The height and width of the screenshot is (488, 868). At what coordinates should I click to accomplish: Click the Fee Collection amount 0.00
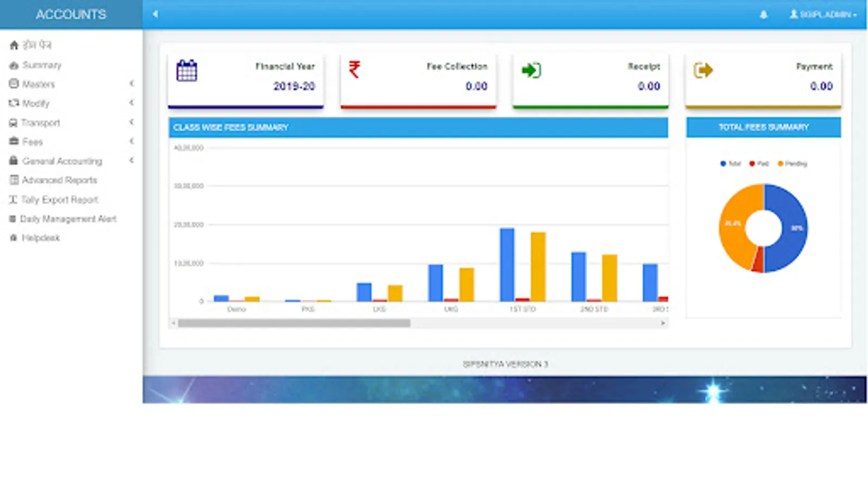point(476,86)
